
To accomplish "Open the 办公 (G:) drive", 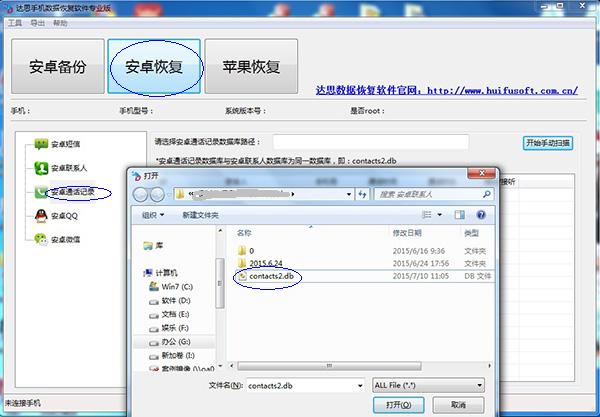I will pyautogui.click(x=170, y=342).
